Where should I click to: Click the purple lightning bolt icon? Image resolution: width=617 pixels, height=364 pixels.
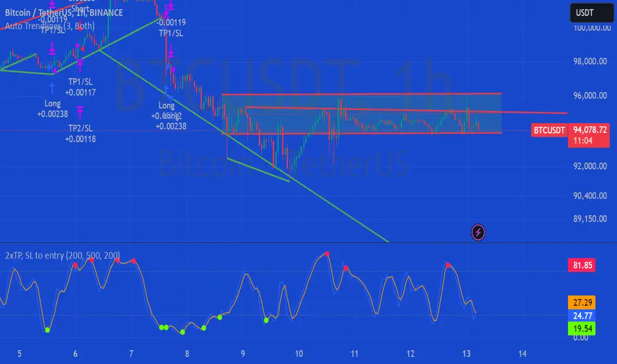(x=478, y=232)
